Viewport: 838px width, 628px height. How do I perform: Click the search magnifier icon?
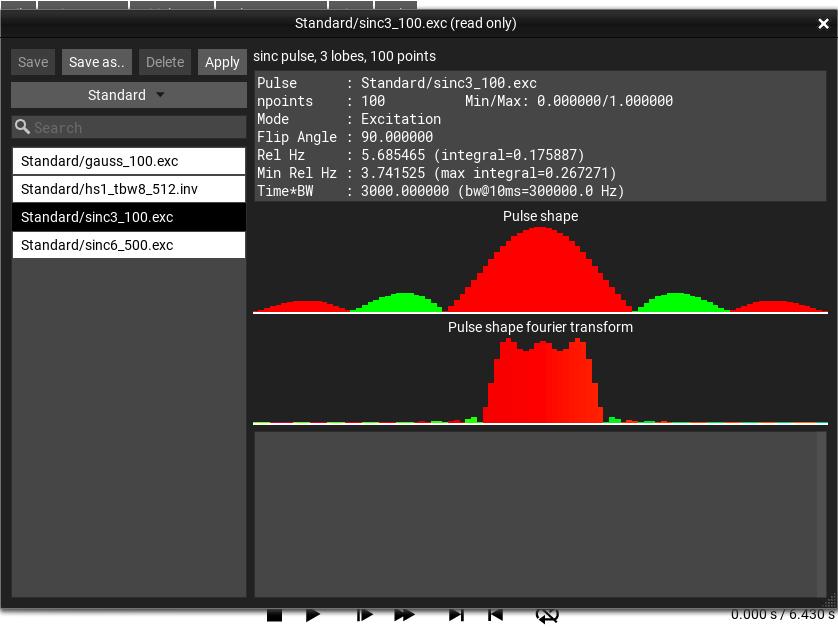pos(22,127)
